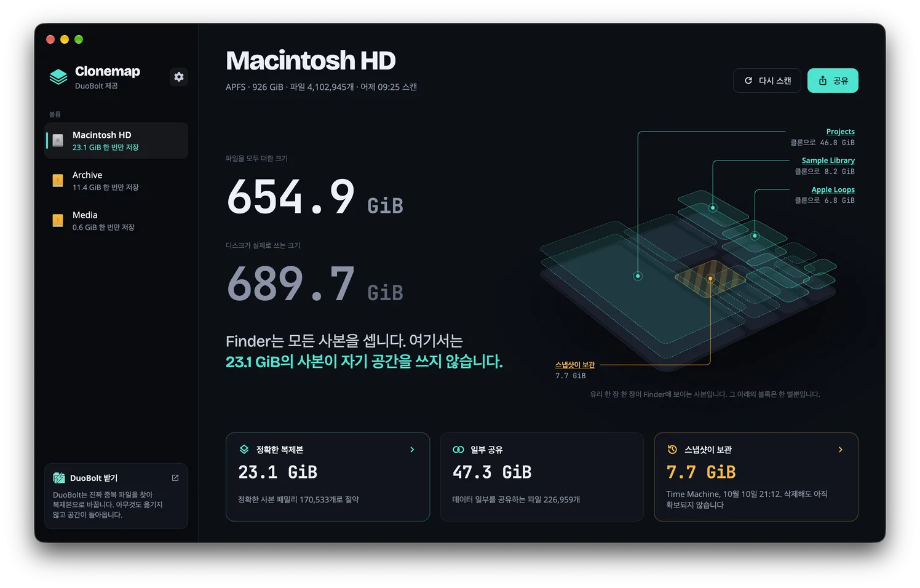
Task: Click the Media volume drive icon
Action: coord(58,220)
